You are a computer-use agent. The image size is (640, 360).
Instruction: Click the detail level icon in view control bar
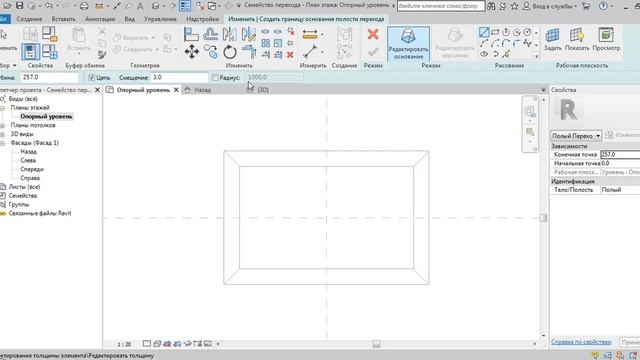point(147,344)
